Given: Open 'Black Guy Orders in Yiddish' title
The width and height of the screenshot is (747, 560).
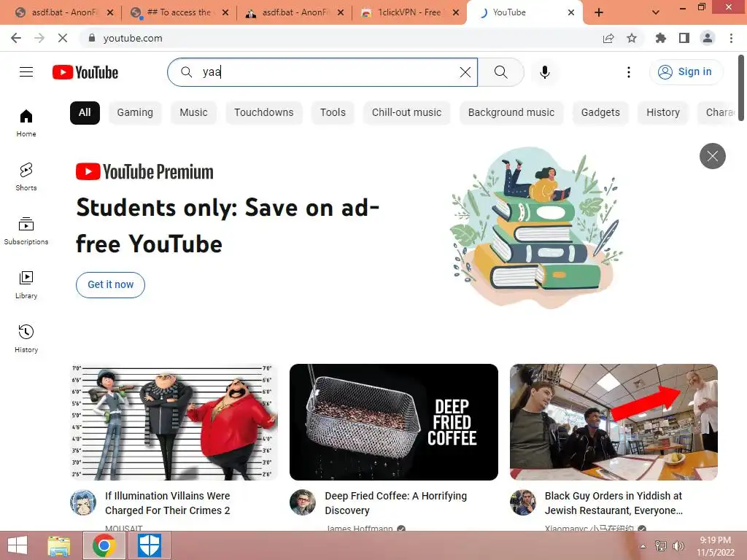Looking at the screenshot, I should click(x=614, y=503).
